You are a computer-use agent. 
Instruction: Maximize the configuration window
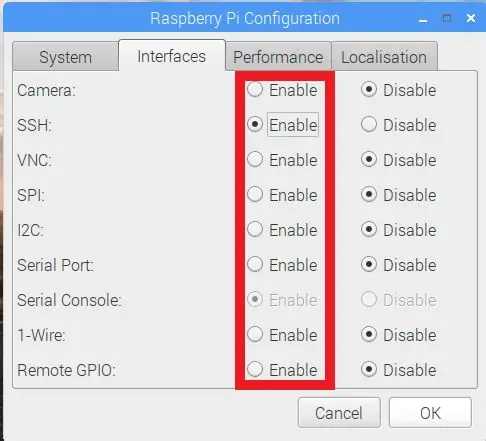[x=447, y=18]
